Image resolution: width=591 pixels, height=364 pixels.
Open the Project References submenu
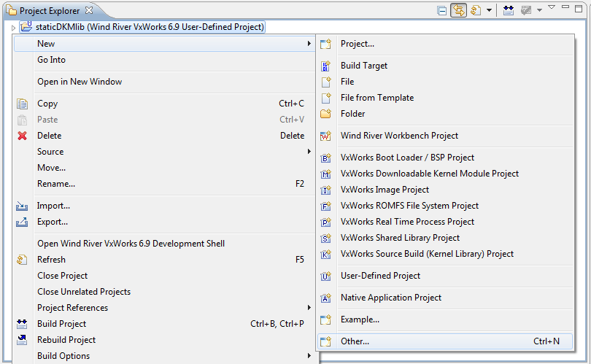[x=164, y=308]
